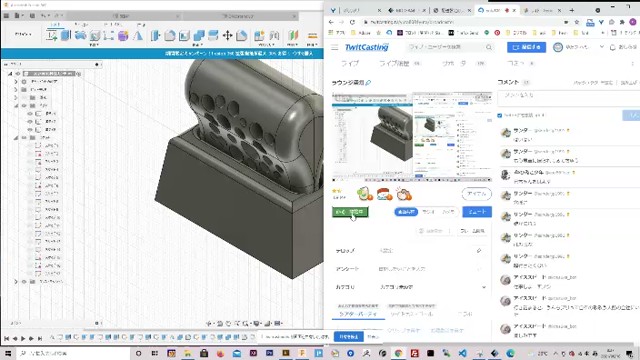The image size is (640, 360).
Task: Click the TwitCasting search magnifier icon
Action: [489, 47]
